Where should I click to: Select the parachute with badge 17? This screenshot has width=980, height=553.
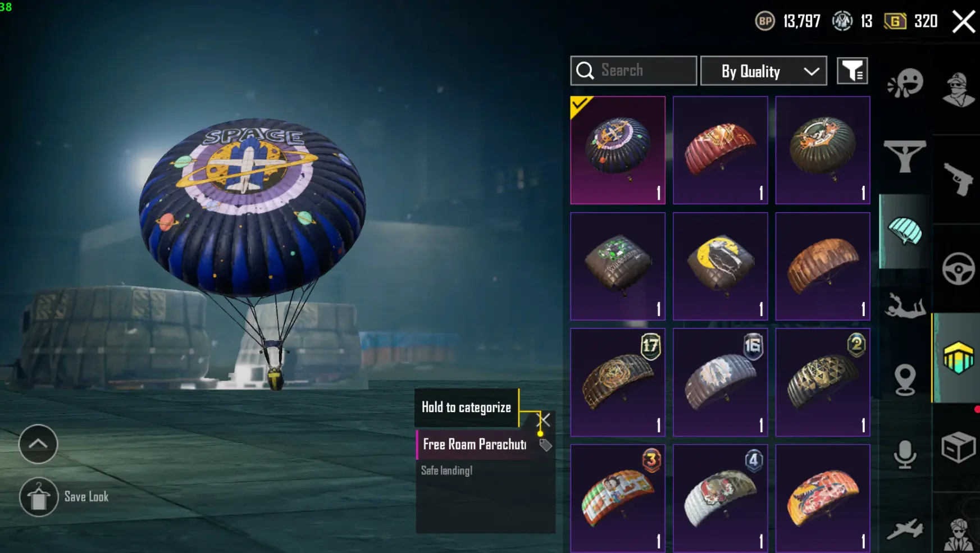pyautogui.click(x=618, y=382)
